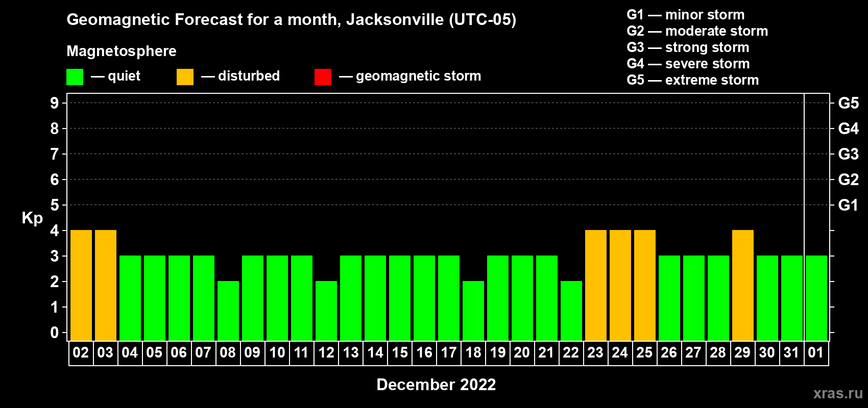This screenshot has width=868, height=408.
Task: Select the green bar for December 04
Action: pyautogui.click(x=130, y=298)
